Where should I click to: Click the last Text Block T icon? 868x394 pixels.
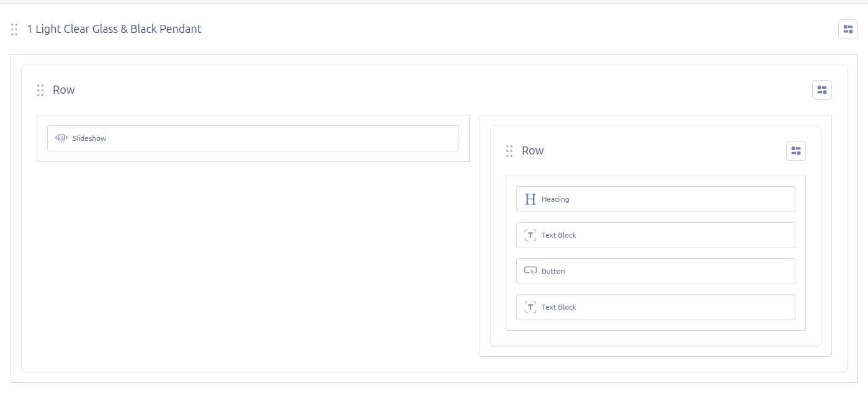tap(530, 307)
